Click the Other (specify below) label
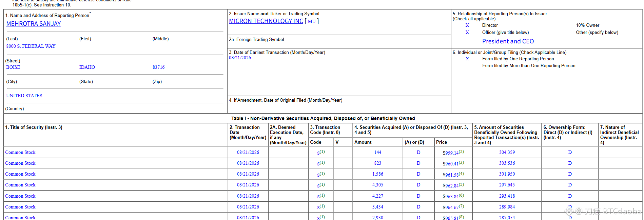Screen dimensions: 644x220 597,33
